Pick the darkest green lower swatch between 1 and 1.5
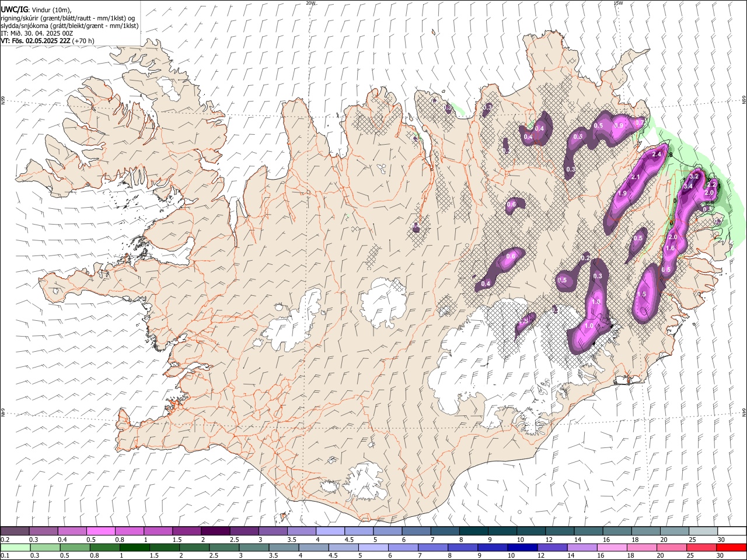Viewport: 747px width, 560px height. pyautogui.click(x=134, y=547)
